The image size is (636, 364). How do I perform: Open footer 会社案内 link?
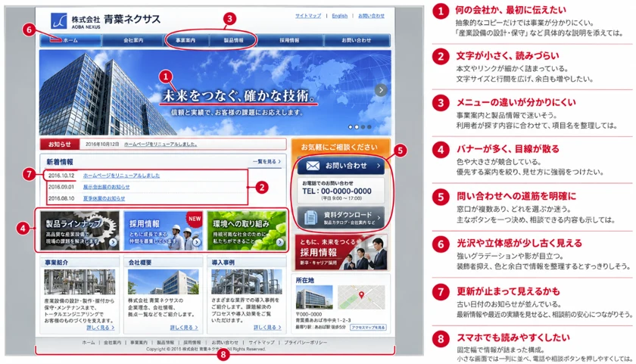(x=112, y=343)
